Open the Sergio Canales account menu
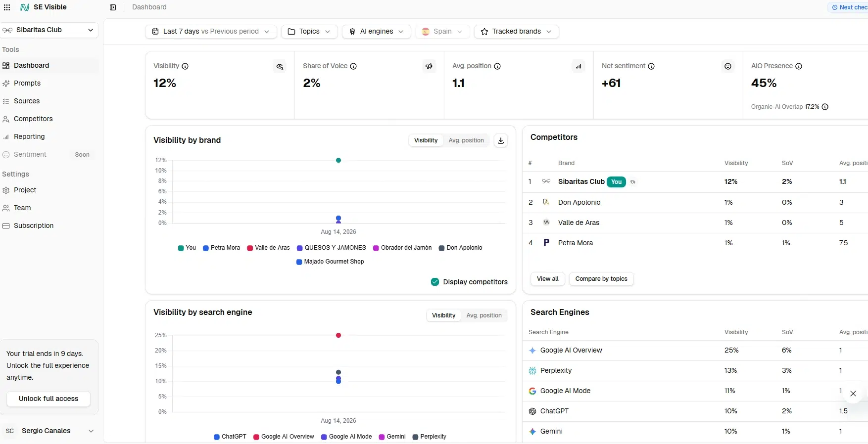Viewport: 868px width, 444px height. [x=49, y=431]
